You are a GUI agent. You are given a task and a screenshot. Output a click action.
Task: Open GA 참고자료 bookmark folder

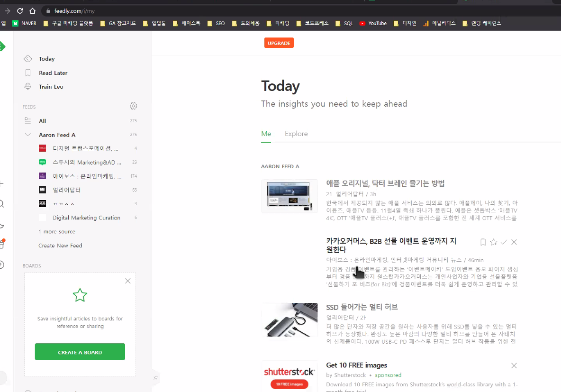118,23
